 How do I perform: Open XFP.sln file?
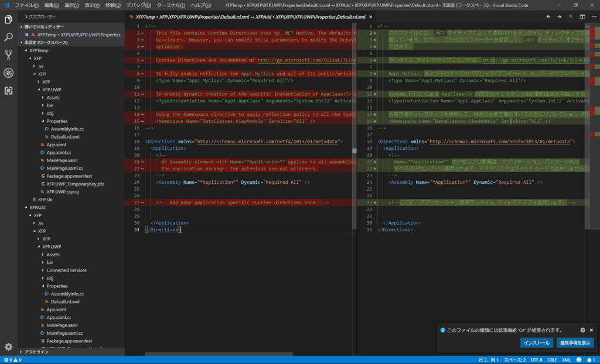coord(45,200)
